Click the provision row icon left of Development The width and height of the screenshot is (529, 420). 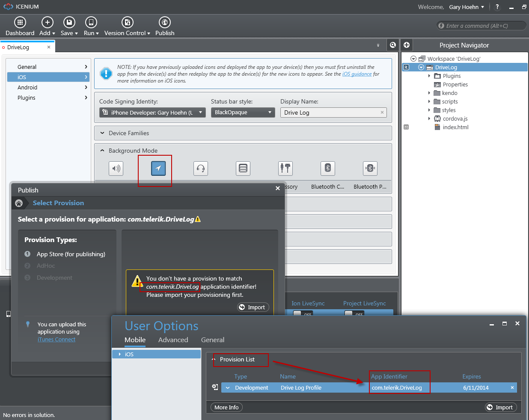pyautogui.click(x=215, y=387)
